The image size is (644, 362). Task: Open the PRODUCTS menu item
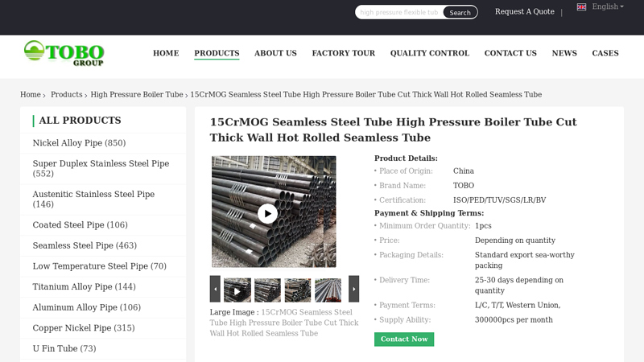[x=217, y=53]
